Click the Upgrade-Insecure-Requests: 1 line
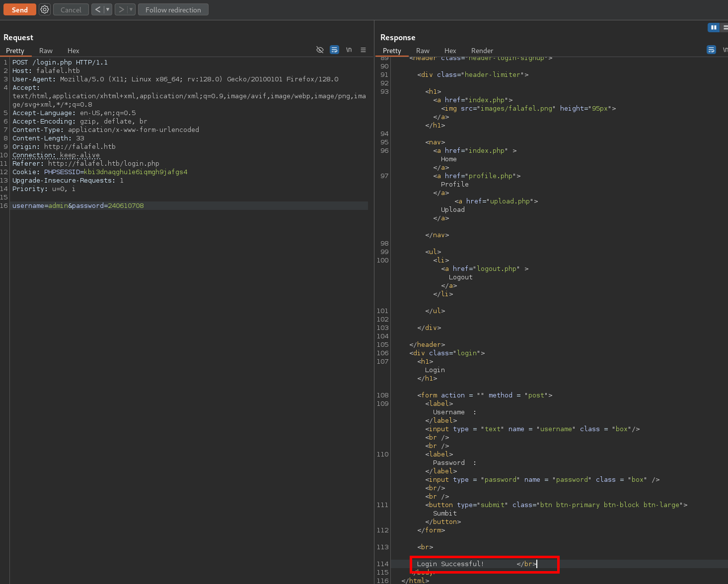Viewport: 728px width, 584px height. pos(68,180)
